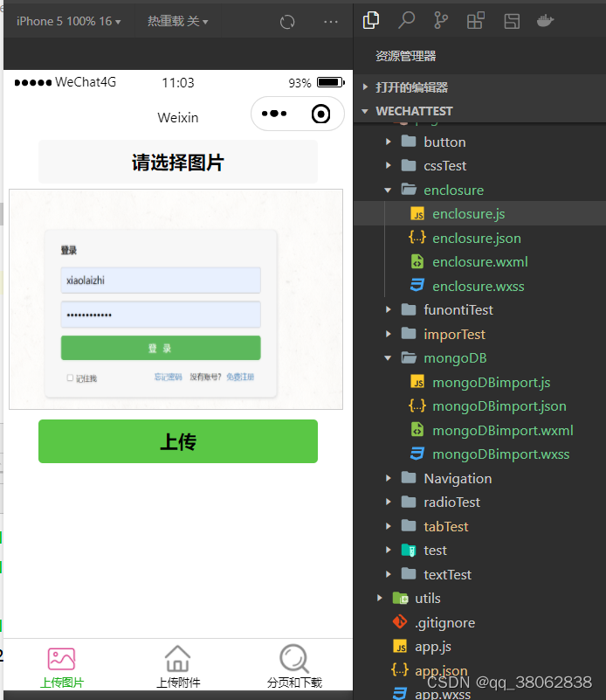Screen dimensions: 606x700
Task: Collapse the WECHATTEST project section
Action: 479,111
